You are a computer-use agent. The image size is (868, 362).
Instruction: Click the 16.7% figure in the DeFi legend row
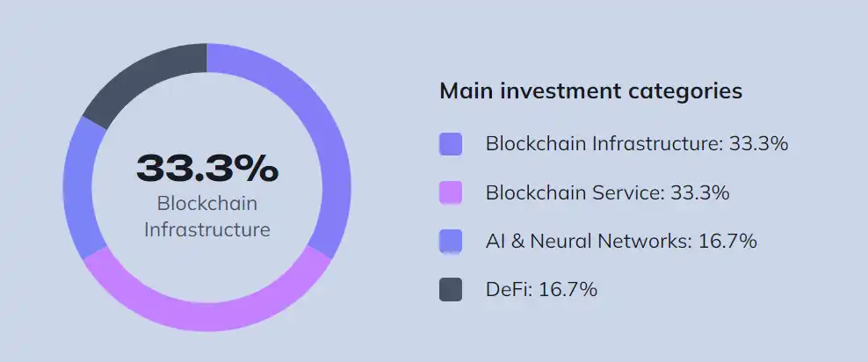(567, 289)
